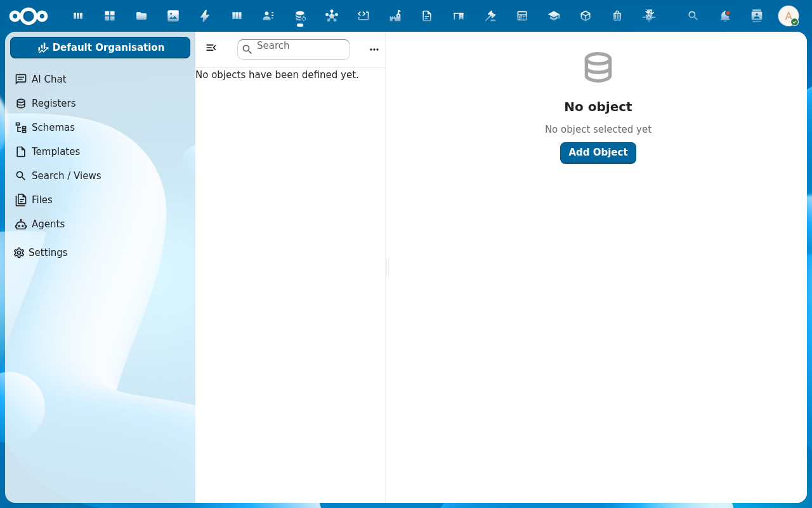Collapse the navigation with the menu-toggle icon
The width and height of the screenshot is (812, 508).
point(211,48)
